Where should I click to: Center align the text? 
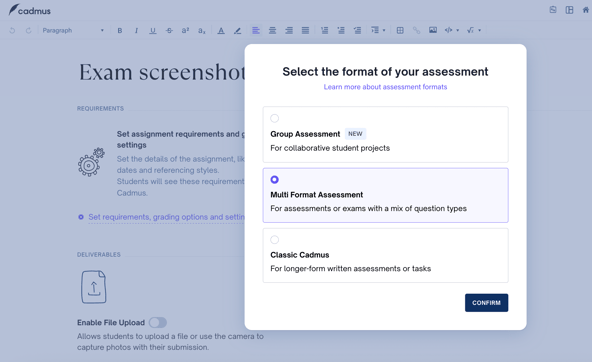tap(272, 30)
